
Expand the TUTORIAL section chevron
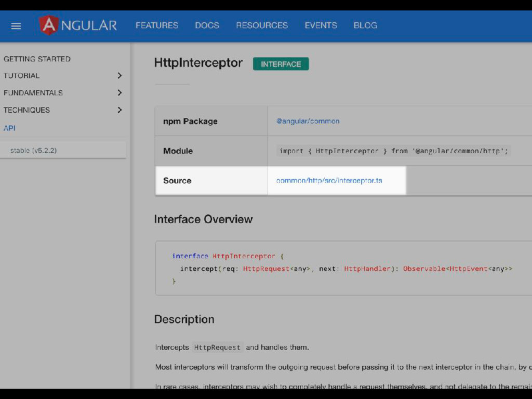[119, 75]
